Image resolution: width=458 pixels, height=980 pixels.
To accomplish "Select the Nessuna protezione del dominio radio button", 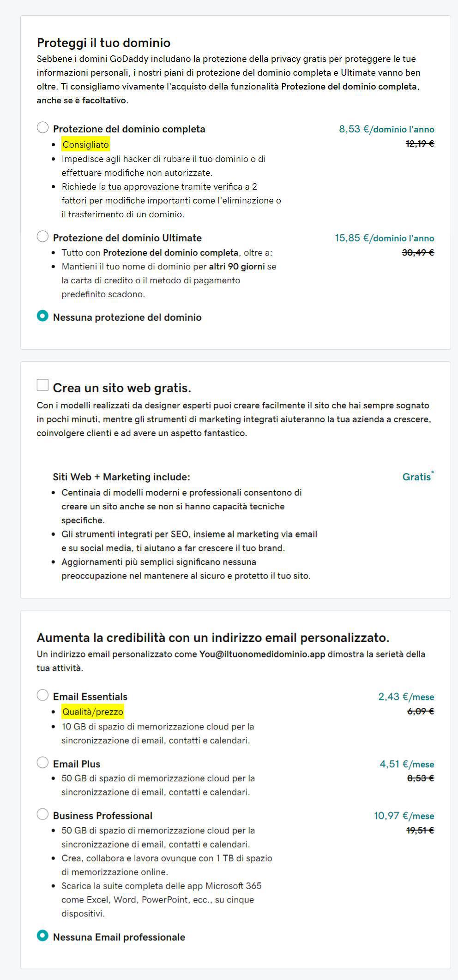I will pyautogui.click(x=42, y=316).
